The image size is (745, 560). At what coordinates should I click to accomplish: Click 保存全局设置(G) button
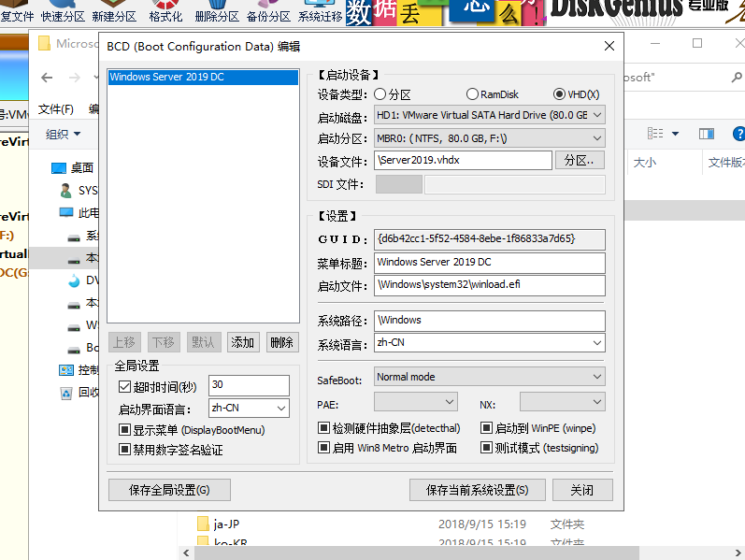point(169,490)
